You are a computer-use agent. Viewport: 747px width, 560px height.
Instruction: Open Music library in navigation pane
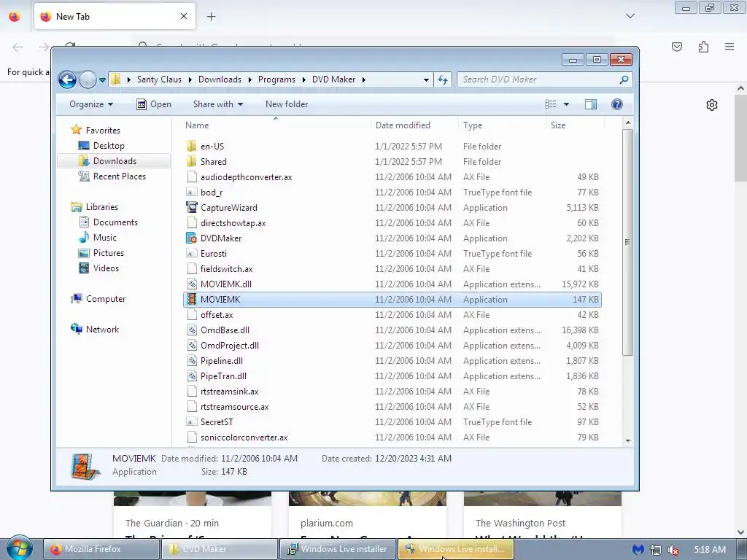105,237
